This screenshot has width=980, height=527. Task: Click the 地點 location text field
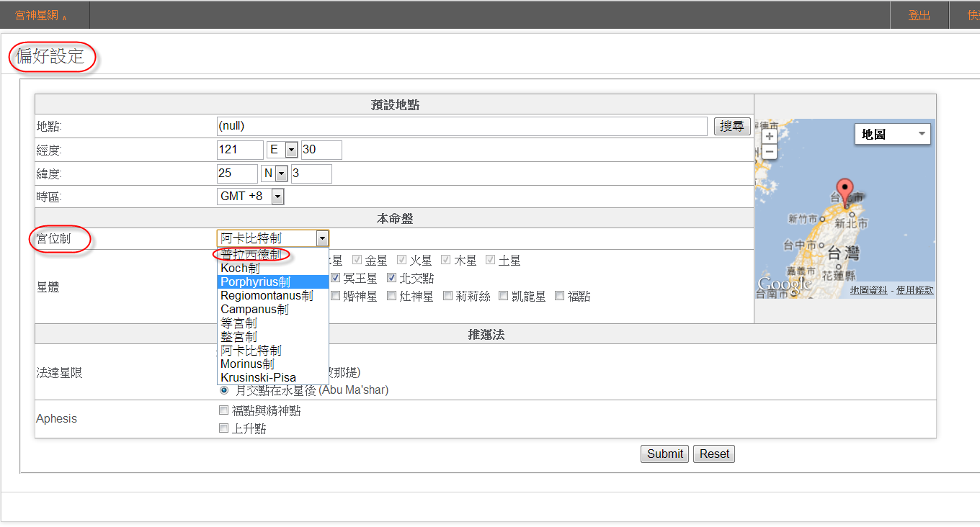click(461, 126)
